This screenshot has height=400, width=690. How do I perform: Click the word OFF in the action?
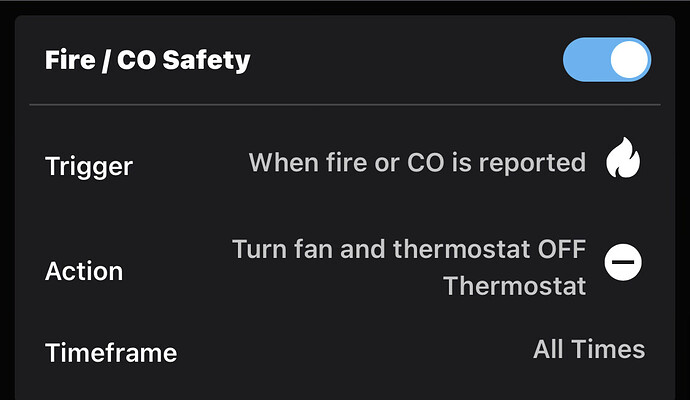(x=557, y=248)
